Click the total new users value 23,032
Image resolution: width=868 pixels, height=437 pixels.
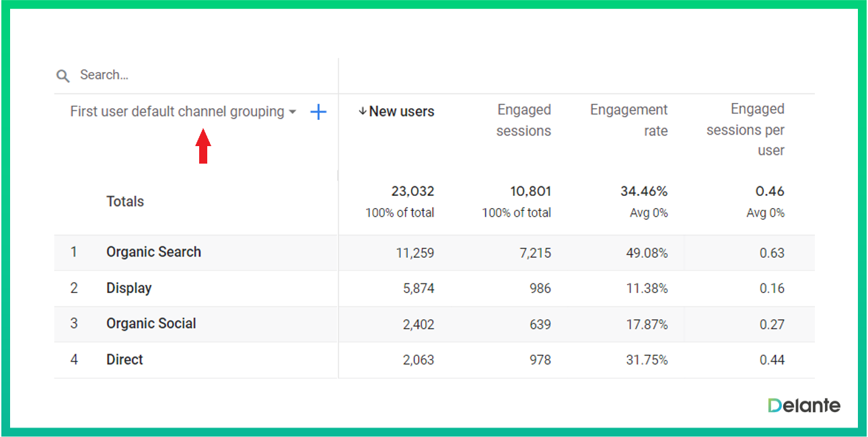click(x=412, y=192)
